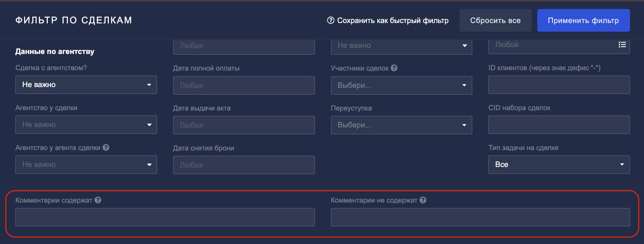
Task: Open 'Тип задачи на сделке' dropdown
Action: [559, 164]
